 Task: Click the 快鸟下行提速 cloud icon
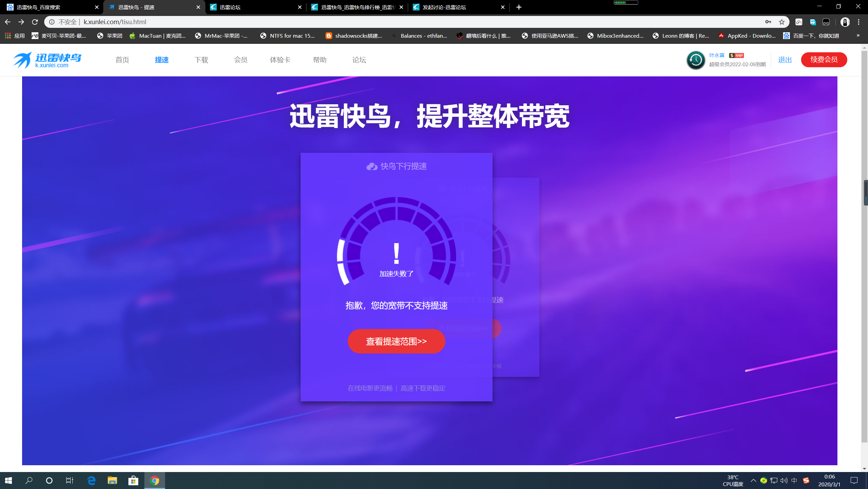(x=372, y=166)
